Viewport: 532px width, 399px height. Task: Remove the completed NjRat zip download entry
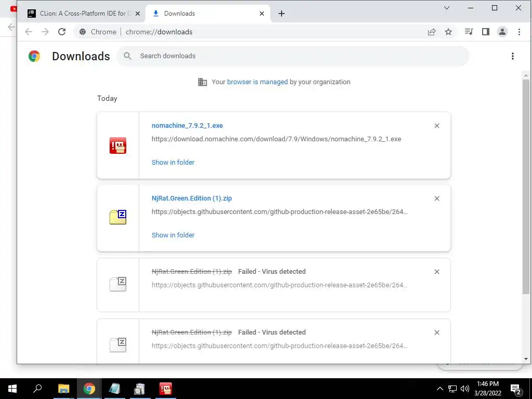tap(437, 198)
